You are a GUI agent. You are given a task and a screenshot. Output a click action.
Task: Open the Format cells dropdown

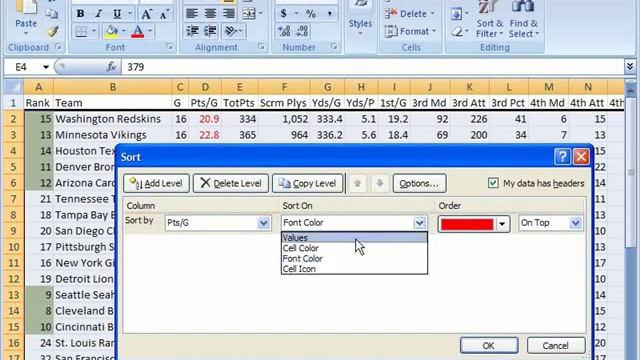click(411, 31)
